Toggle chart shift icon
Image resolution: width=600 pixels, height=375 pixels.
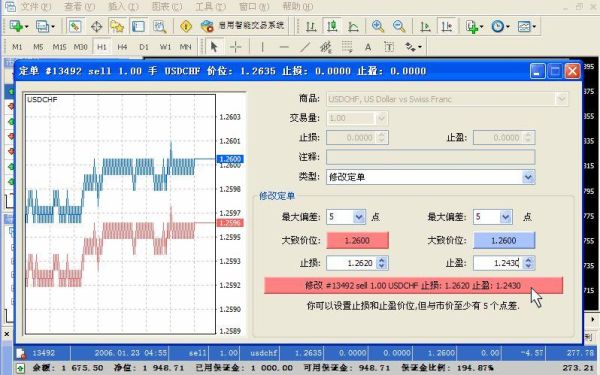coord(447,26)
